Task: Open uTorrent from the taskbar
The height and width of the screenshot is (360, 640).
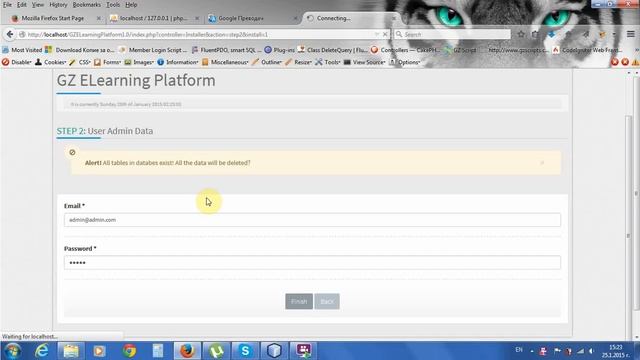Action: coord(216,351)
